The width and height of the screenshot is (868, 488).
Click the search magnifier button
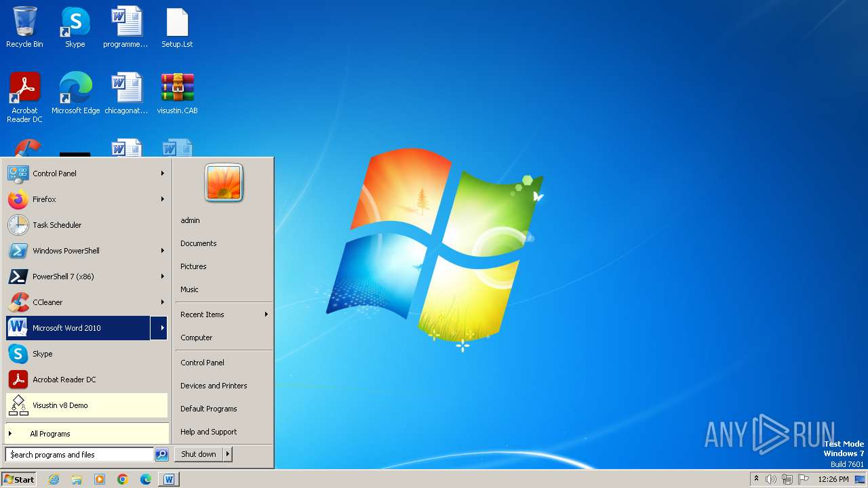161,455
